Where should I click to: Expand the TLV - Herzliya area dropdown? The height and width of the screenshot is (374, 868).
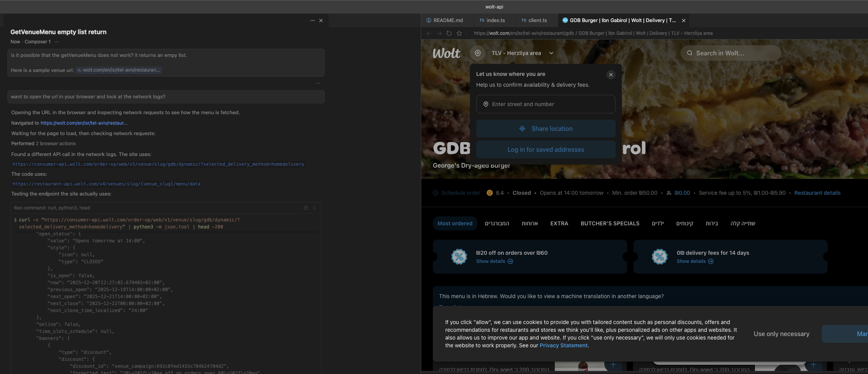(x=551, y=53)
